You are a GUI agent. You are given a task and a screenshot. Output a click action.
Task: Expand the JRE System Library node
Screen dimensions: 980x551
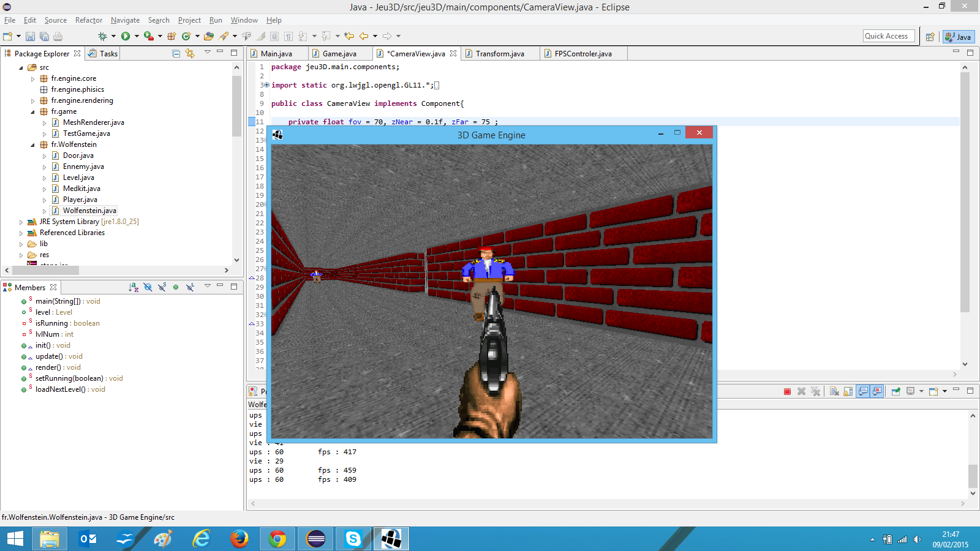coord(21,222)
